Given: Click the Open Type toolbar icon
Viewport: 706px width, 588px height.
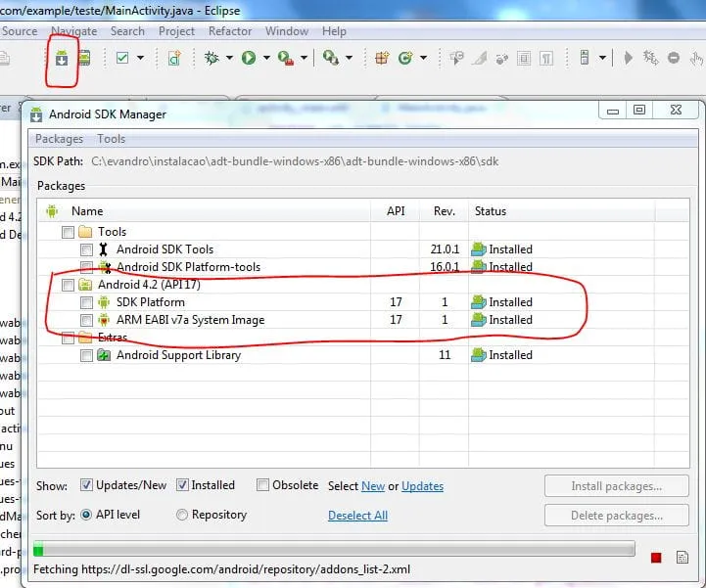Looking at the screenshot, I should (x=456, y=58).
